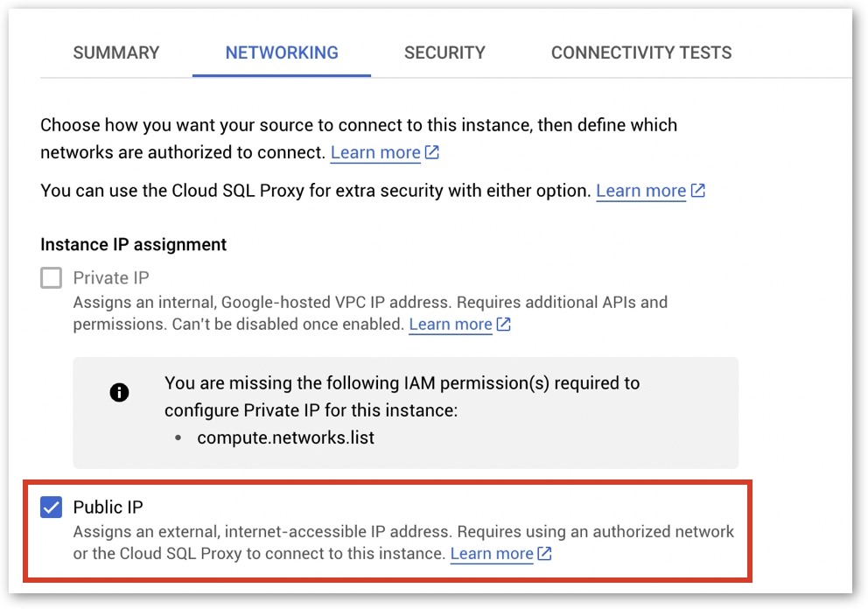This screenshot has width=868, height=609.
Task: Click the Instance IP assignment heading
Action: [133, 245]
